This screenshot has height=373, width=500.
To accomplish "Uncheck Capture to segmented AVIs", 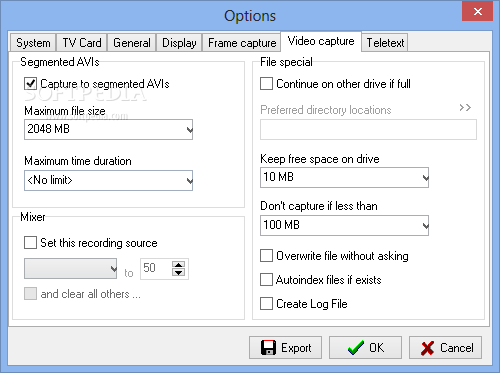I will 30,84.
